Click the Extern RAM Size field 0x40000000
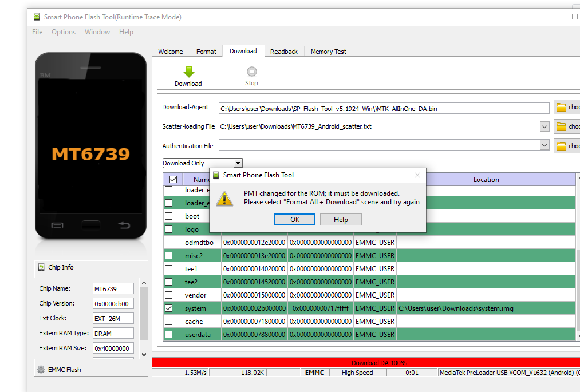This screenshot has height=392, width=580. [x=113, y=349]
